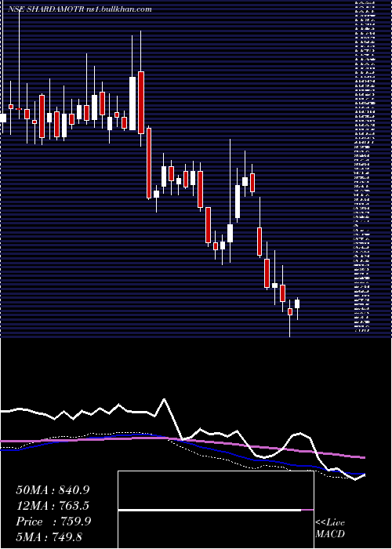The height and width of the screenshot is (549, 392).
Task: Click the "<<Live MACD" label
Action: click(x=330, y=528)
